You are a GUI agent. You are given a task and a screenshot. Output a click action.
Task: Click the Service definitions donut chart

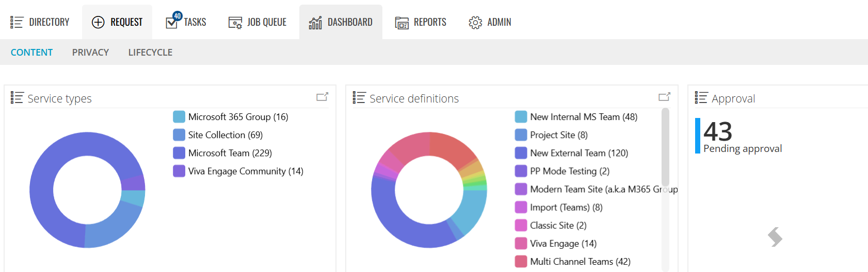[429, 190]
